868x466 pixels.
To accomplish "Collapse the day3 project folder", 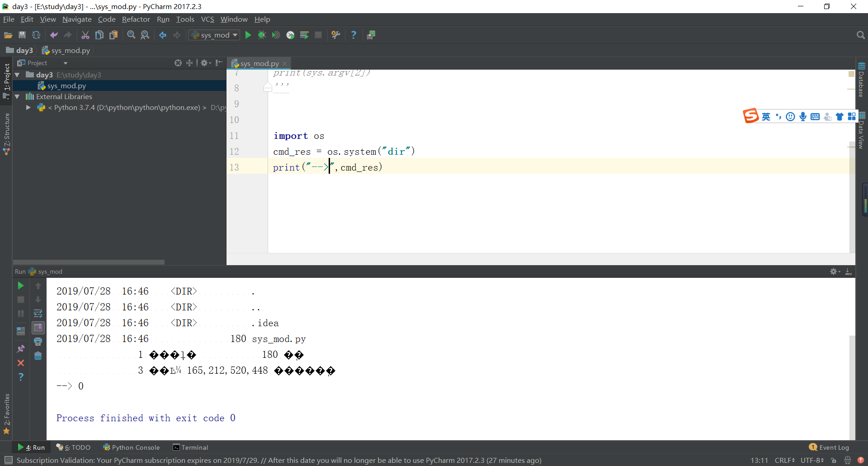I will (x=17, y=75).
